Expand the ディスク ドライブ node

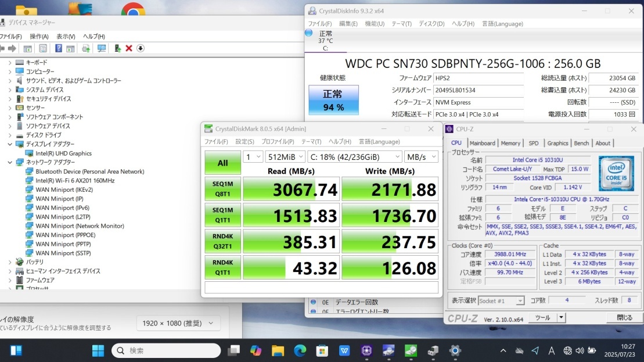click(10, 135)
